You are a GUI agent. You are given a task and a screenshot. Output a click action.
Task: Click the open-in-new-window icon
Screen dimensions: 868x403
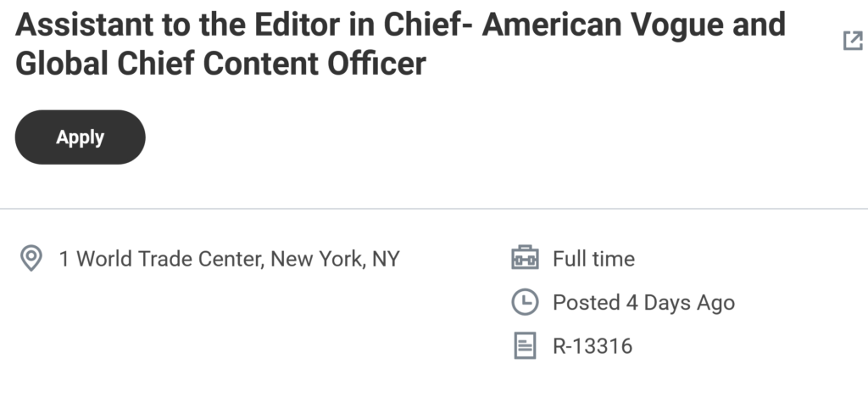[x=852, y=41]
